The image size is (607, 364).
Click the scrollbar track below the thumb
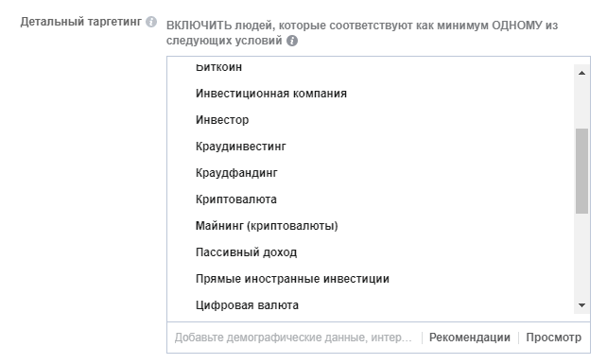581,255
